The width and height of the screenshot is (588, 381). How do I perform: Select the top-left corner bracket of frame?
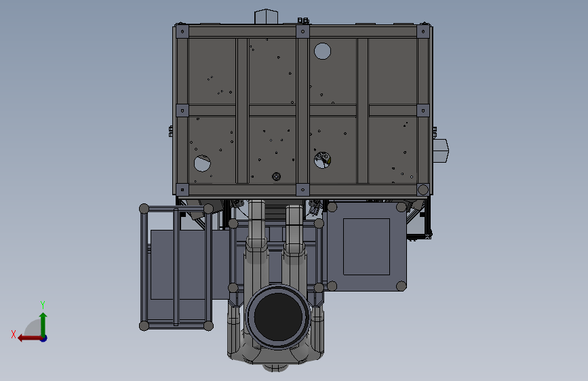coord(182,31)
